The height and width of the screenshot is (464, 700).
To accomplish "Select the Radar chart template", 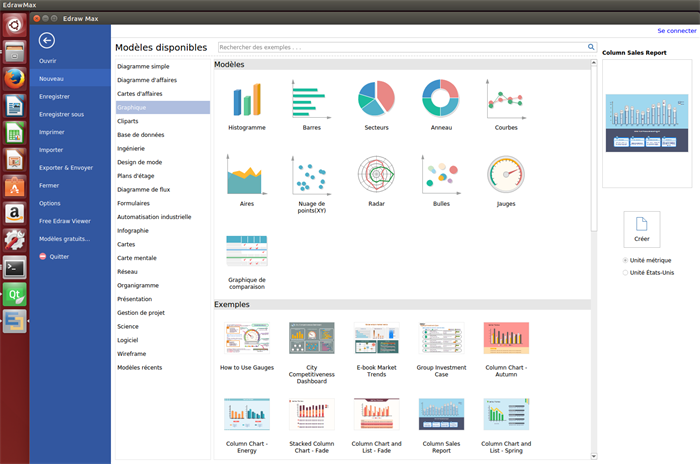I will [376, 180].
